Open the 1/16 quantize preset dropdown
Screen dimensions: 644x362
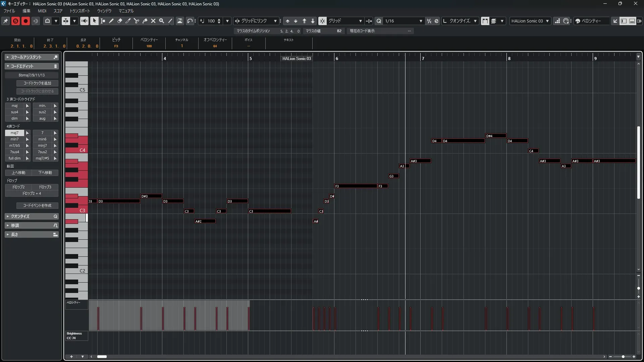(x=421, y=21)
